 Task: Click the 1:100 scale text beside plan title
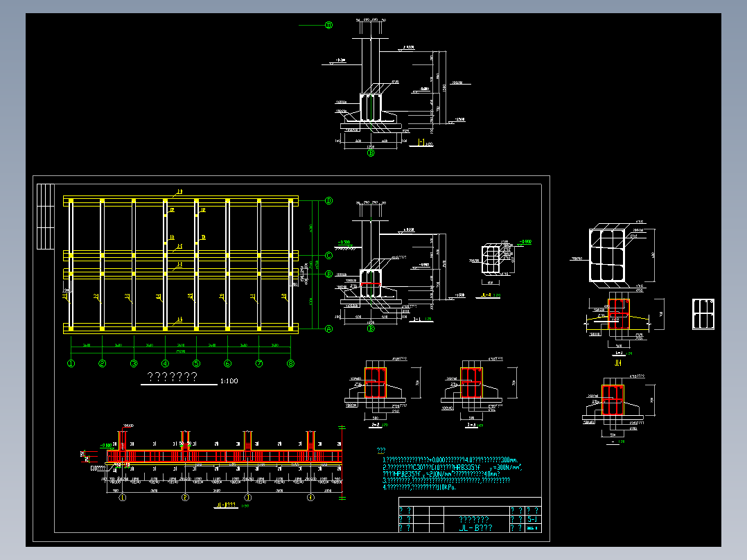229,380
